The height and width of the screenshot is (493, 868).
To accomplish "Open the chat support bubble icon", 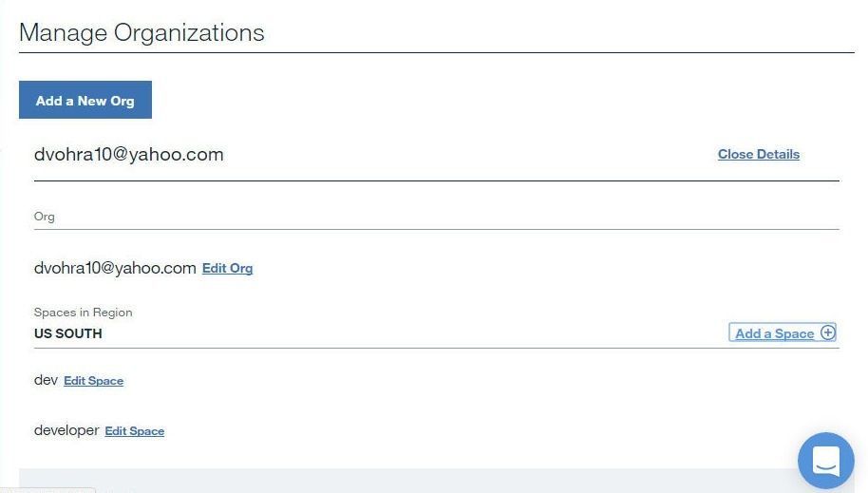I will tap(826, 461).
